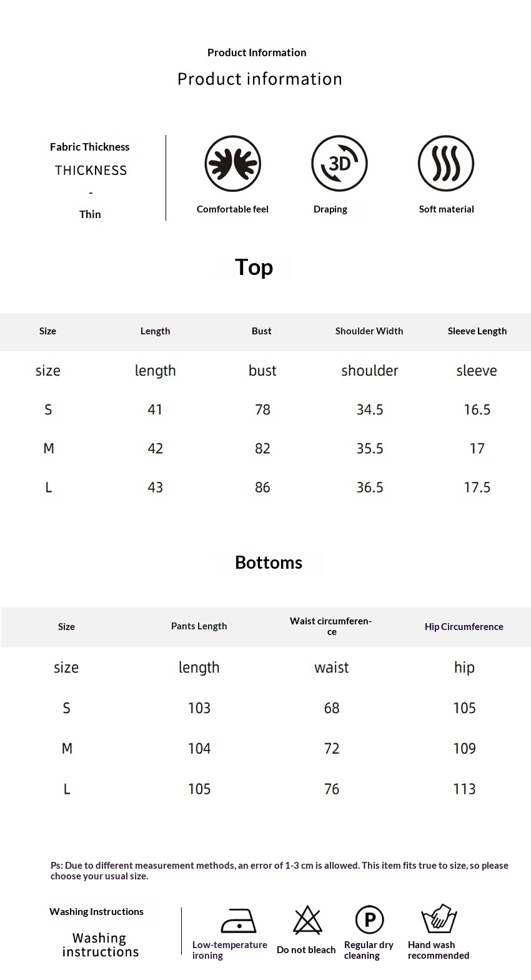This screenshot has height=980, width=531.
Task: Select the Top section heading
Action: [x=254, y=267]
